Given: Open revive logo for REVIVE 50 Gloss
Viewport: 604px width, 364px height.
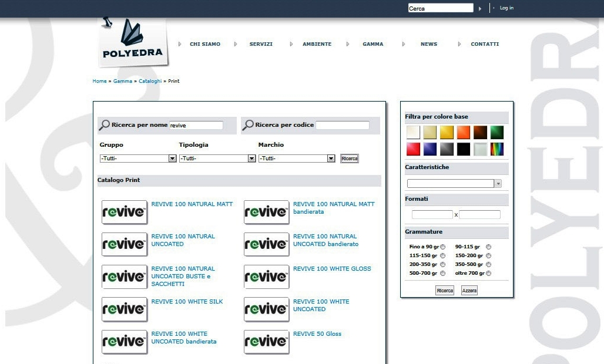Looking at the screenshot, I should click(x=267, y=342).
